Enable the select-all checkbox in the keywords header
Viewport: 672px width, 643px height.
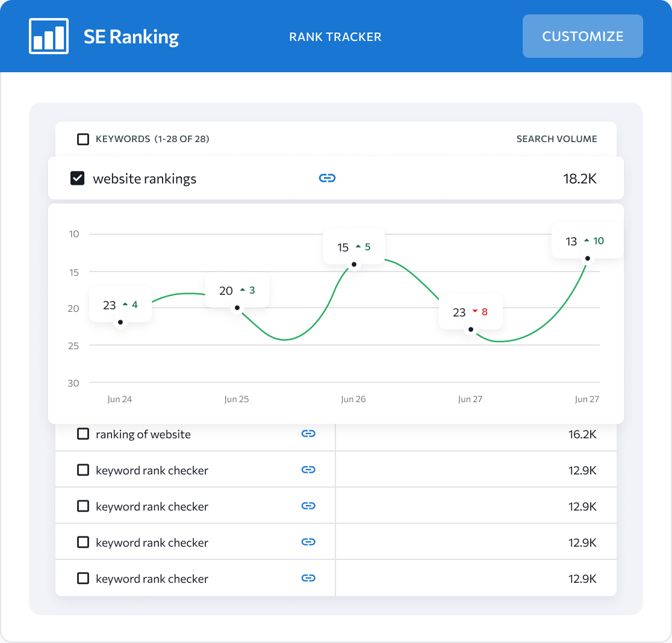click(82, 138)
